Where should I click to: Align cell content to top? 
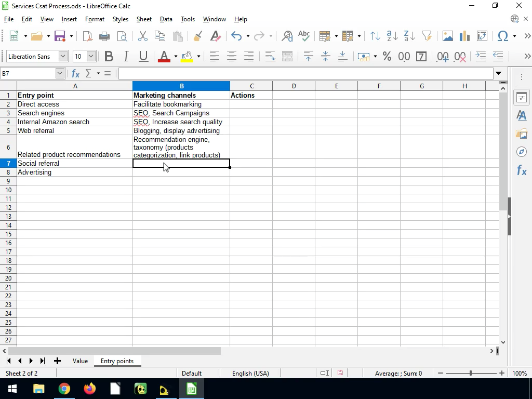pos(309,56)
